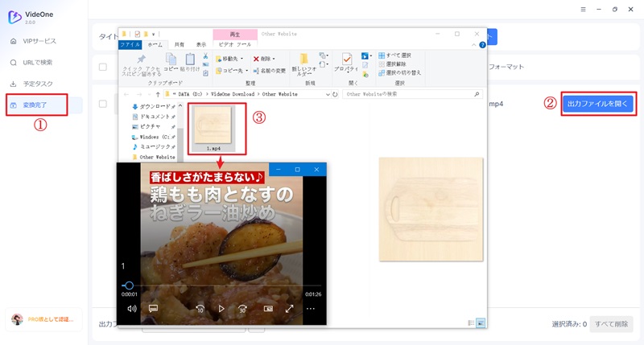The image size is (644, 345).
Task: Open the ファイル tab in Explorer
Action: click(x=130, y=44)
